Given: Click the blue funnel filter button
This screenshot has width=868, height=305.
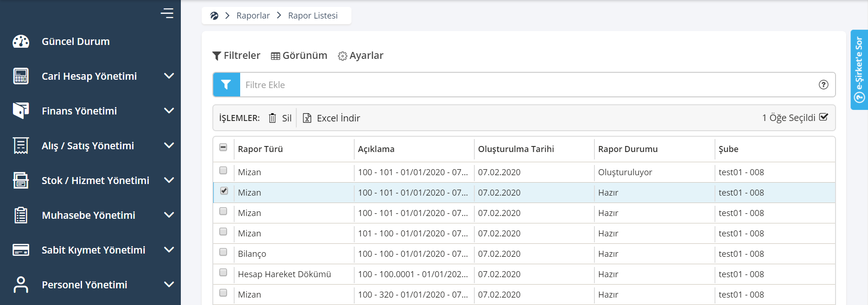Looking at the screenshot, I should pos(226,85).
